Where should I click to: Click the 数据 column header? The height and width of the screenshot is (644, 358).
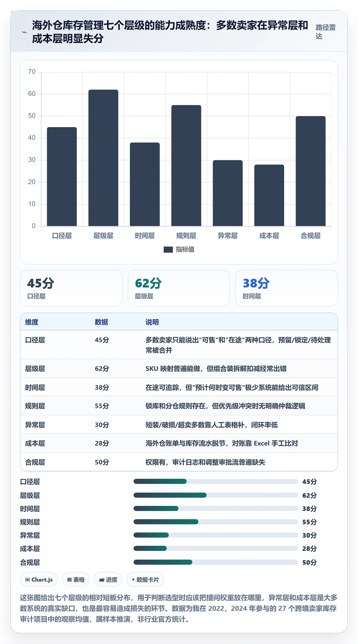(x=102, y=322)
